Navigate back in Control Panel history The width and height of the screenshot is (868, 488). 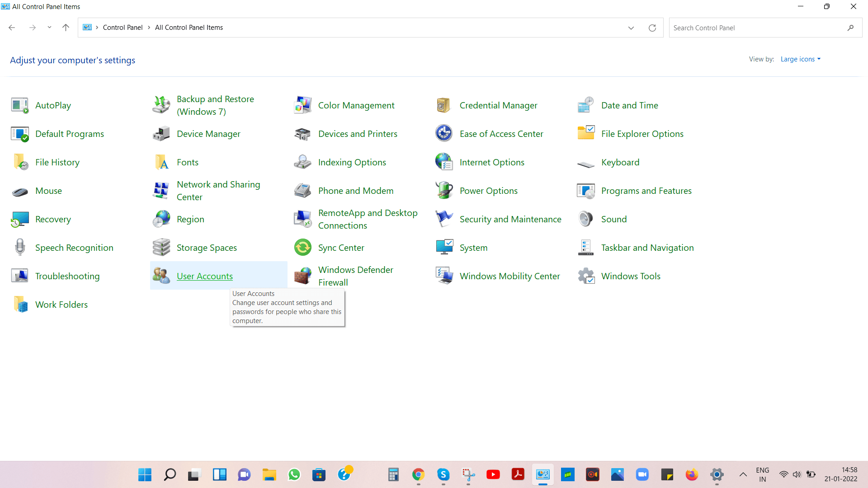(12, 28)
